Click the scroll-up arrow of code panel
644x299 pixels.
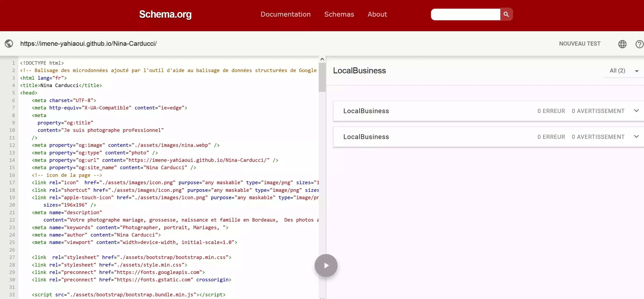coord(322,59)
